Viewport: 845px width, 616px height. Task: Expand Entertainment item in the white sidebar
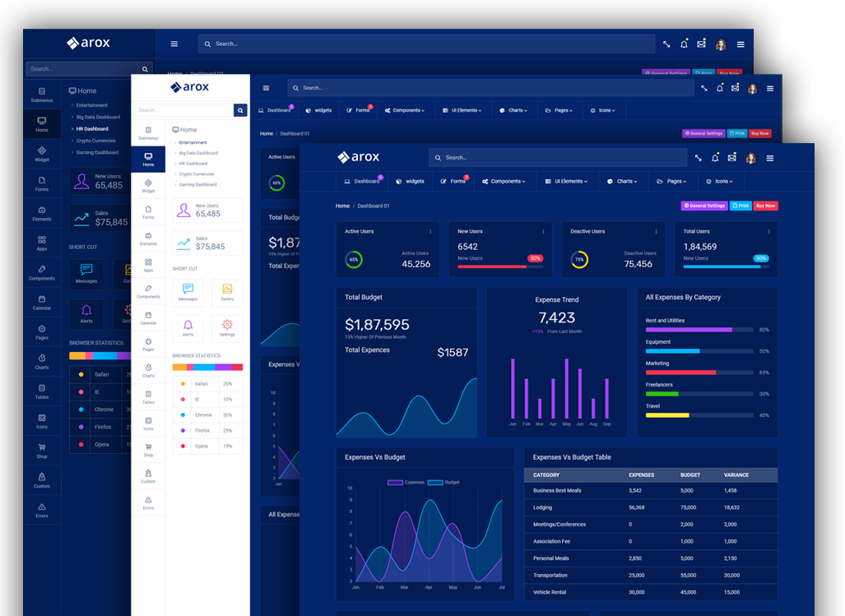tap(193, 142)
